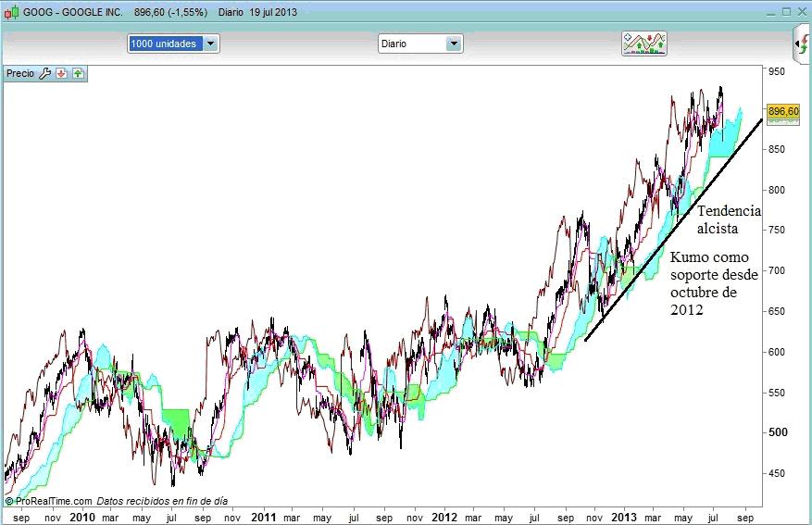812x525 pixels.
Task: Click the 700 price axis label
Action: [776, 270]
